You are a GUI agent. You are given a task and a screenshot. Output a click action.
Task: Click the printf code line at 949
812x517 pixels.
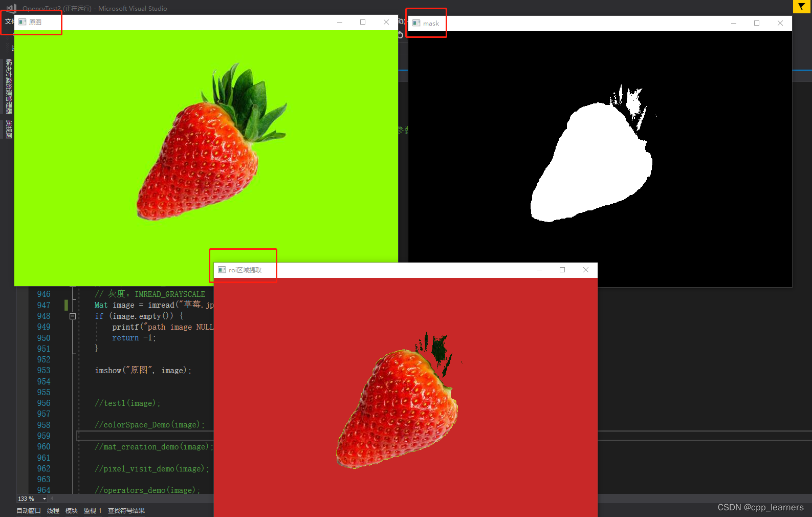point(163,327)
